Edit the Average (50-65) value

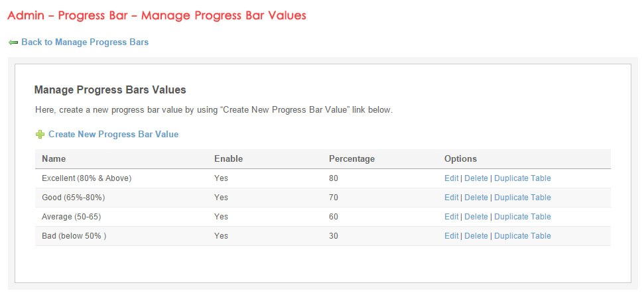pos(451,217)
